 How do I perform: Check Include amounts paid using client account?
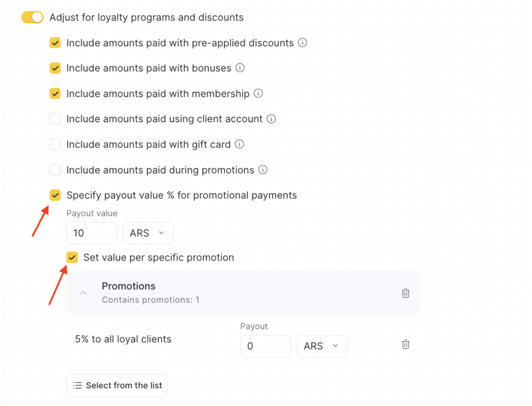point(55,119)
